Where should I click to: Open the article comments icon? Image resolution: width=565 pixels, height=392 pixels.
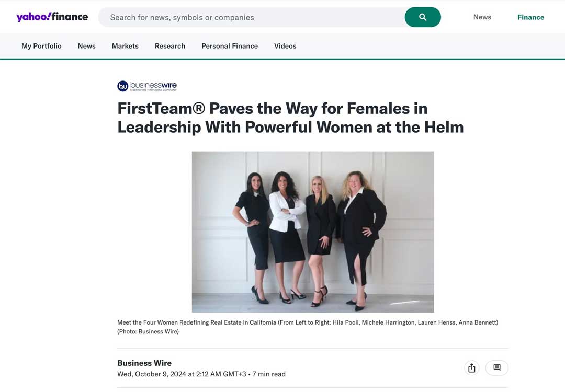click(x=496, y=368)
